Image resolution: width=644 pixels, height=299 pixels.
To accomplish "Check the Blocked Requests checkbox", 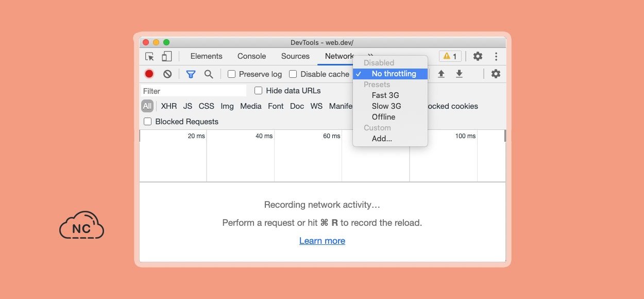I will (x=148, y=122).
